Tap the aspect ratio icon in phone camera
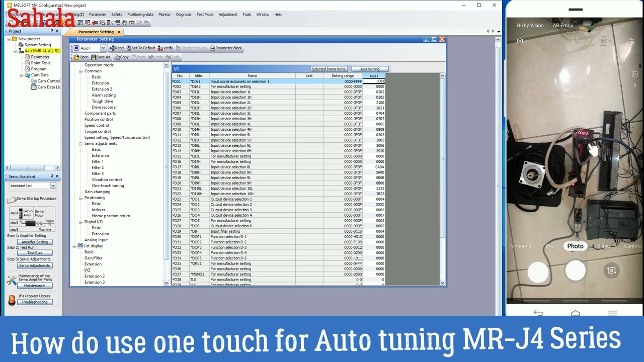Viewport: 644px width, 362px height. (603, 41)
